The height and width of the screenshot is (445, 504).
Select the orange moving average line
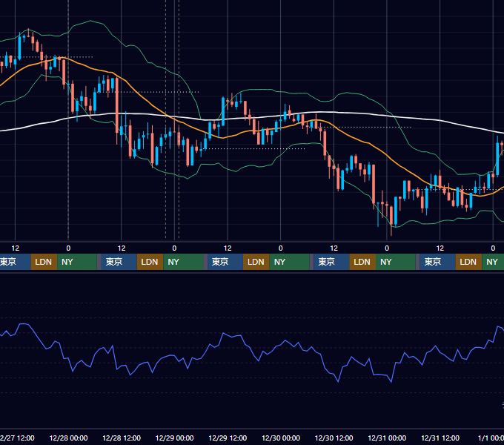[x=385, y=156]
